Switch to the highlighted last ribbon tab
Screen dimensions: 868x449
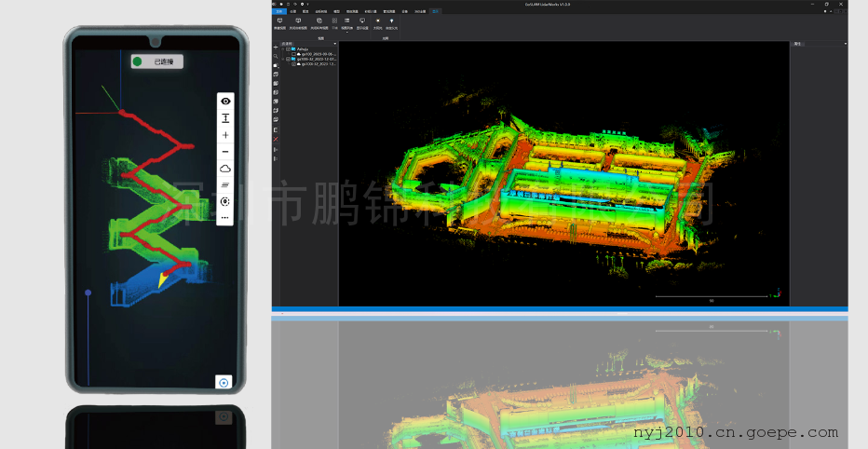point(435,11)
